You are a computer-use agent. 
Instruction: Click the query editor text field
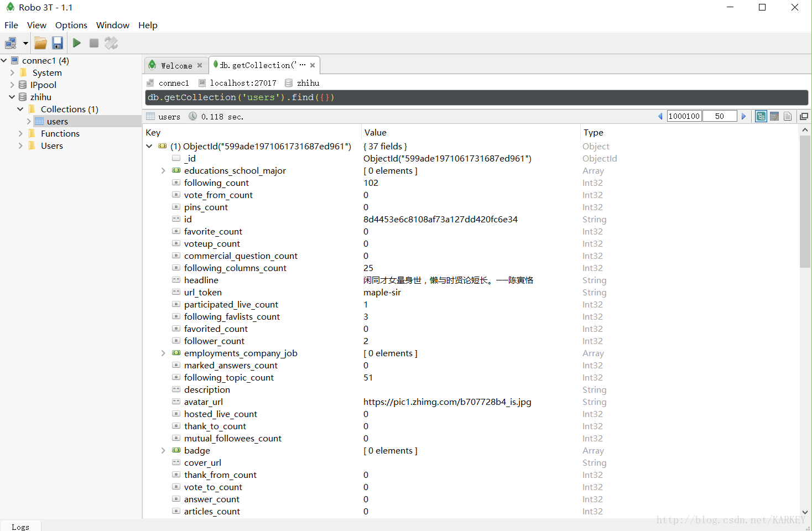476,97
